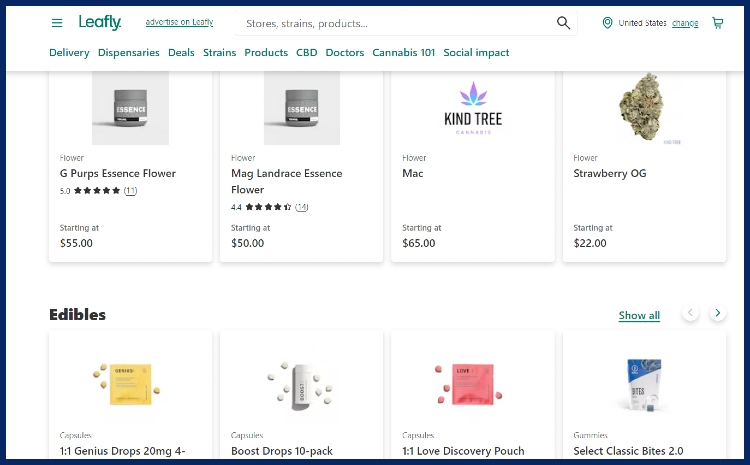Click the $55.00 price text
The image size is (750, 465).
tap(76, 243)
